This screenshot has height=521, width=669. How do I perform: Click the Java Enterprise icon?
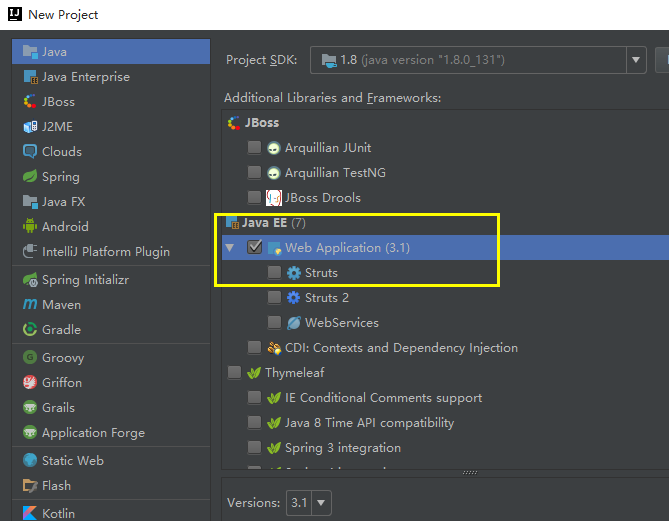pos(30,77)
